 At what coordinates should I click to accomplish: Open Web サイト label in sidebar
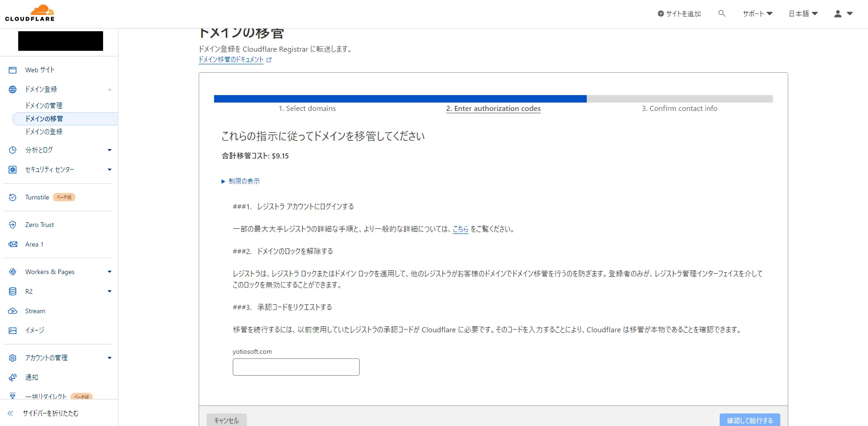pyautogui.click(x=40, y=70)
